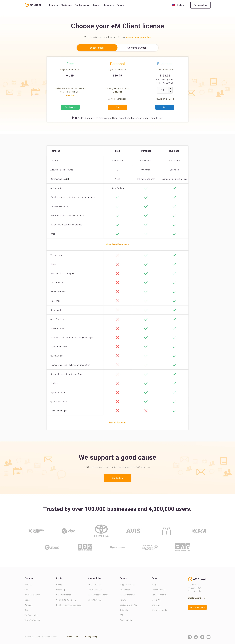Click the Free download button

(x=200, y=5)
